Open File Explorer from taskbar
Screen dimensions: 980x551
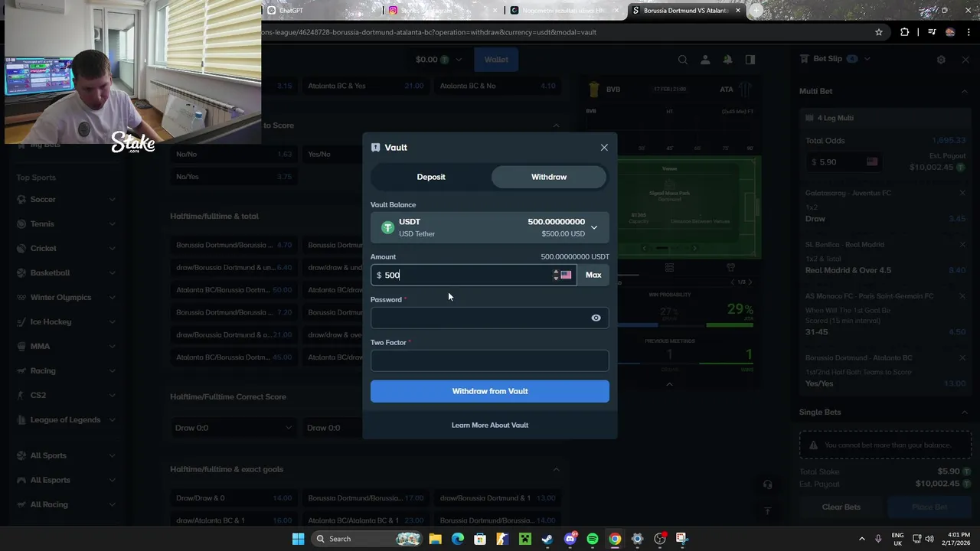(x=435, y=539)
